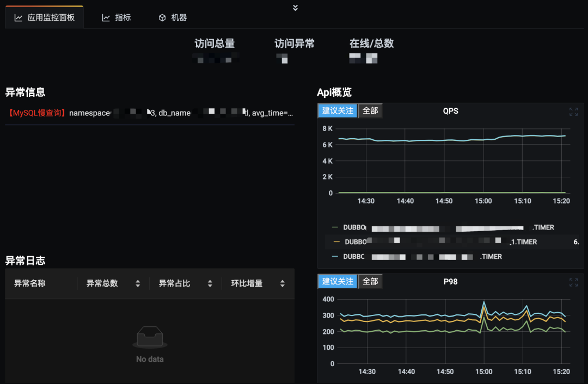Switch to the 机器 tab
Screen dimensions: 588x384
point(172,17)
